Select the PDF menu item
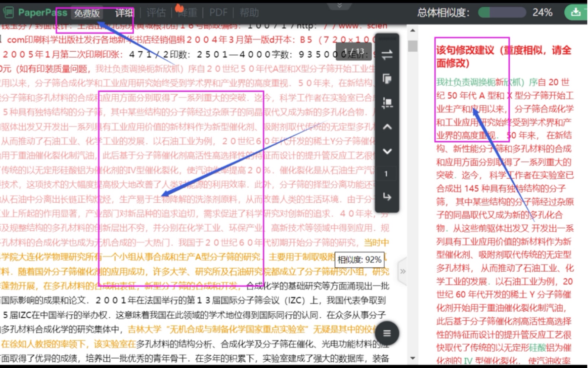 tap(218, 13)
